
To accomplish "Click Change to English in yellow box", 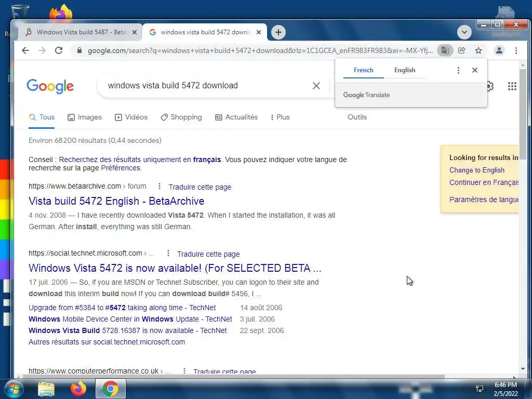I will tap(477, 170).
